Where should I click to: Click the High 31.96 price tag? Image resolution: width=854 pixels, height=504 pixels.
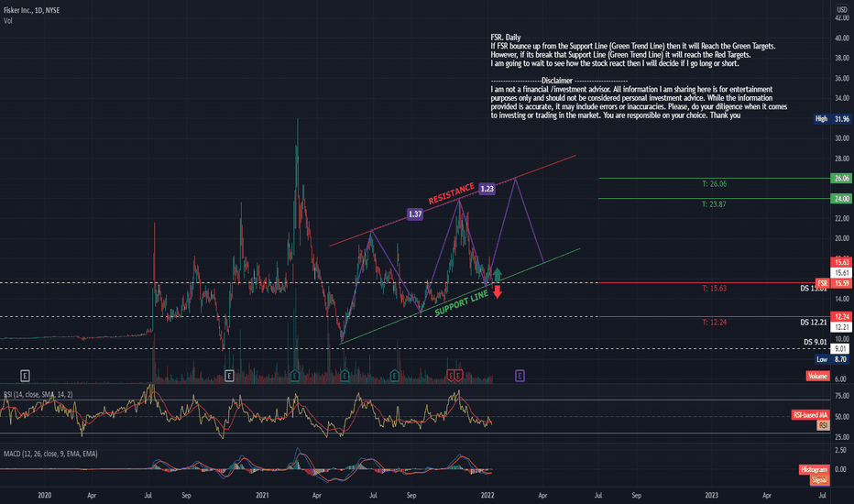coord(833,119)
